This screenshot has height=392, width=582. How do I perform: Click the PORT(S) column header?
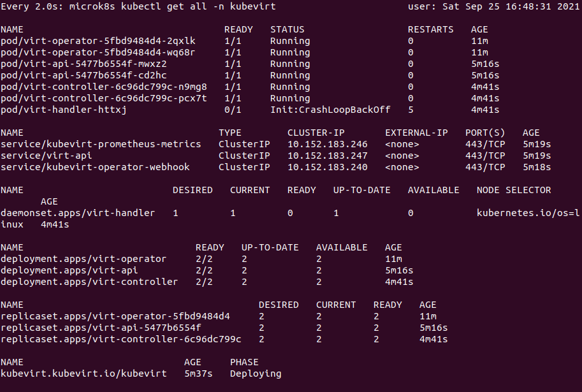485,133
